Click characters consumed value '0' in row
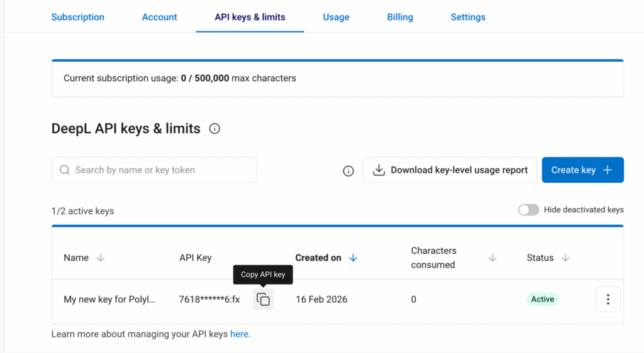This screenshot has height=353, width=644. (414, 299)
